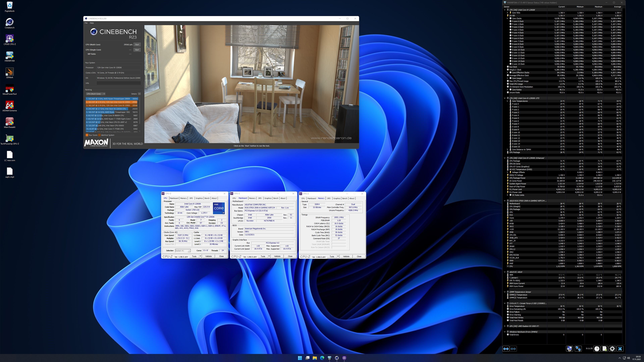This screenshot has height=362, width=644.
Task: Toggle Details button in Cinebench ranking
Action: coord(139,94)
